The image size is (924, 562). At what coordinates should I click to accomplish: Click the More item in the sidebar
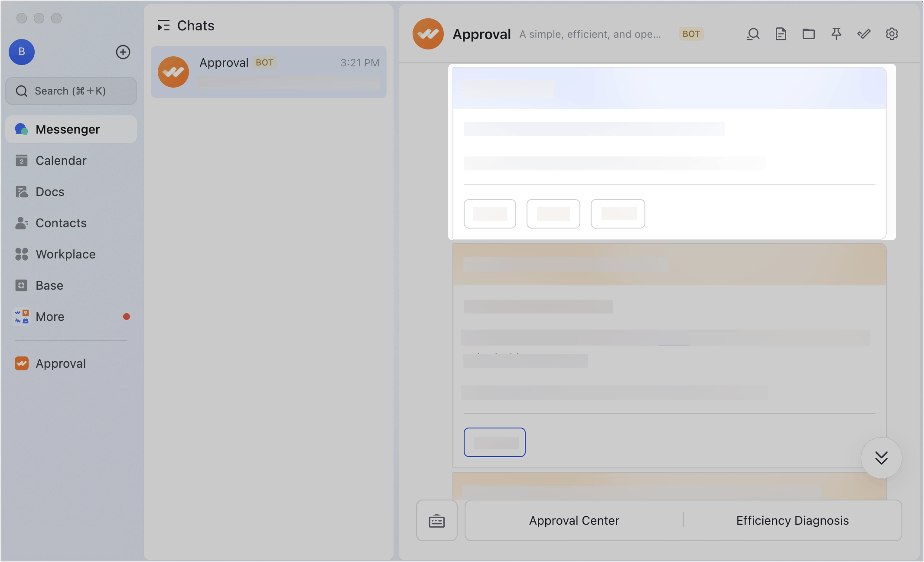point(49,317)
